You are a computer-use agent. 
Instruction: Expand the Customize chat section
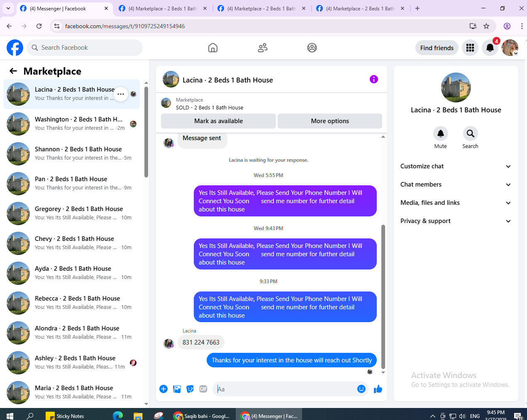tap(456, 166)
